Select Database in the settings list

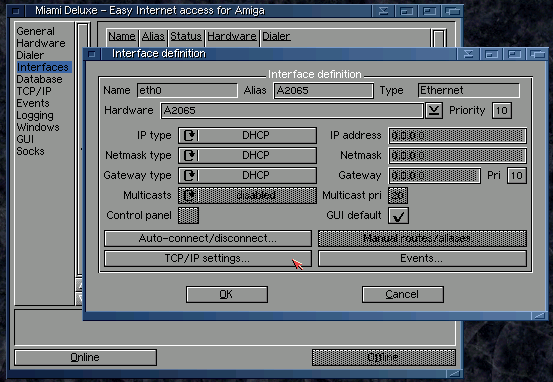click(39, 79)
